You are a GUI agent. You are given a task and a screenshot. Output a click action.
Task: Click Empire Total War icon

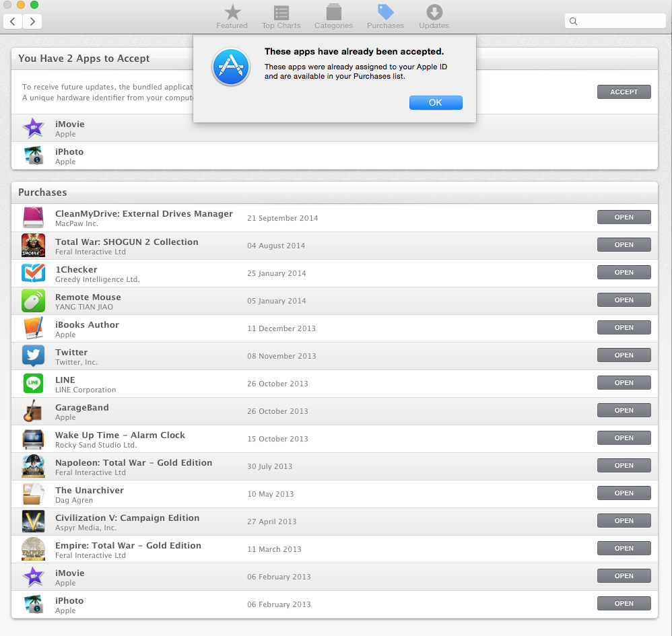click(x=34, y=549)
